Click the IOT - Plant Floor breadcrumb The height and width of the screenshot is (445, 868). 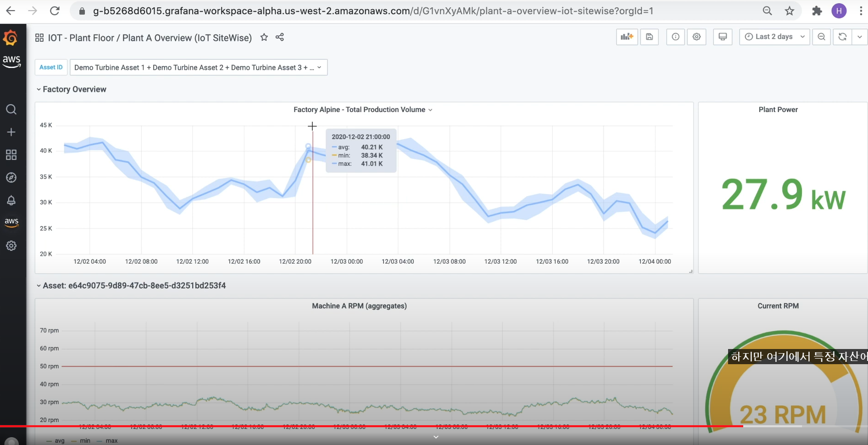(81, 38)
